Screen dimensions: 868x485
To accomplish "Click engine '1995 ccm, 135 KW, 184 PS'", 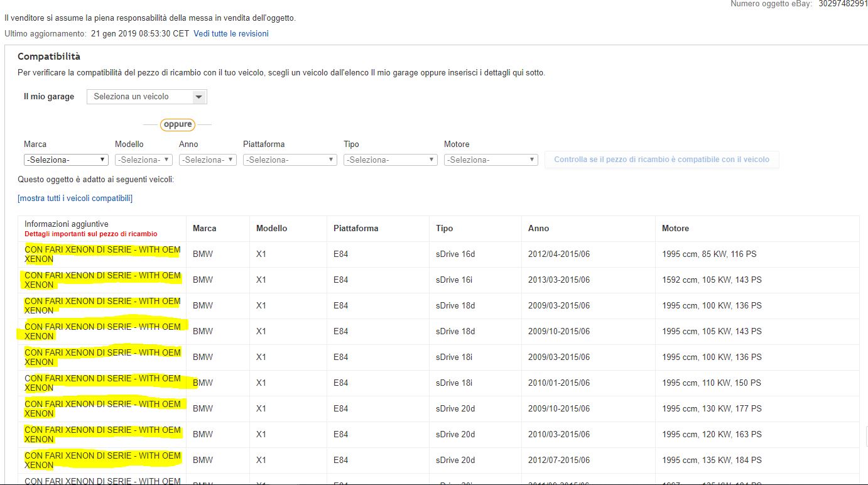I will [x=712, y=460].
